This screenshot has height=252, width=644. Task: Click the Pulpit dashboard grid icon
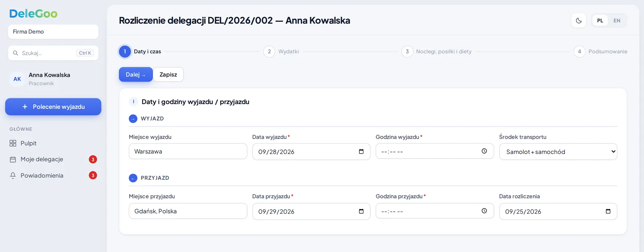pyautogui.click(x=13, y=143)
